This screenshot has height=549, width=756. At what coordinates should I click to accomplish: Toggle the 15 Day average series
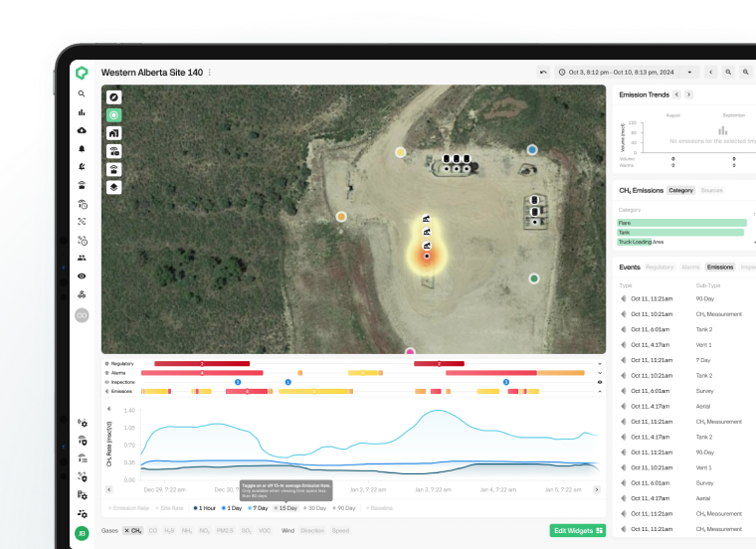tap(285, 508)
